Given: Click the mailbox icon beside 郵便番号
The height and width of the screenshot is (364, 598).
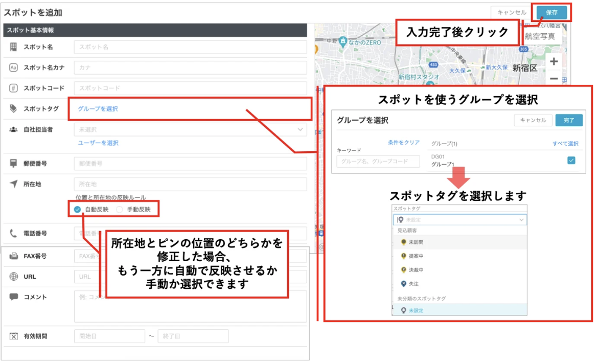Looking at the screenshot, I should click(13, 163).
